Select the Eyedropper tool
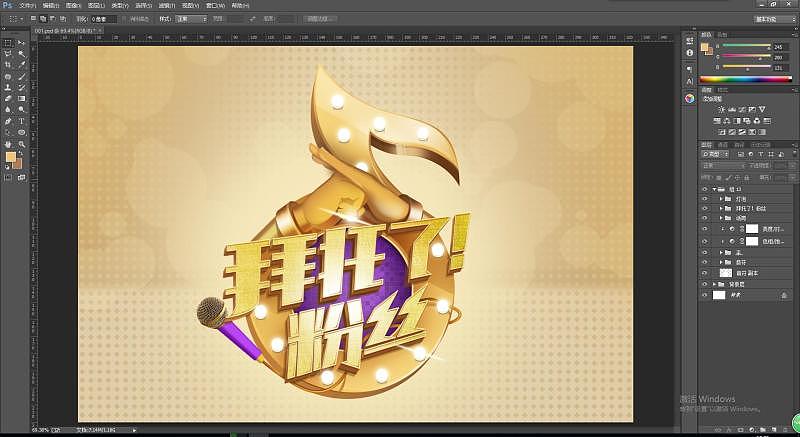This screenshot has height=437, width=800. click(x=21, y=65)
